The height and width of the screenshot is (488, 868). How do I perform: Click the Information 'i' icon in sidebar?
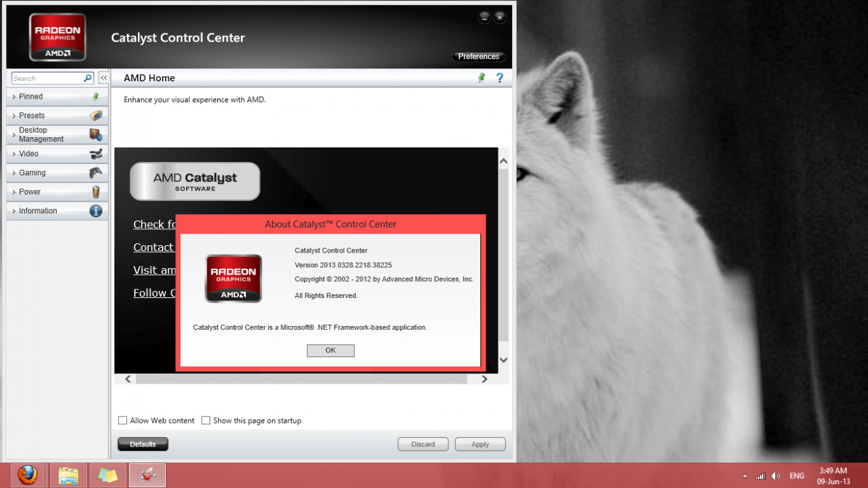(96, 211)
